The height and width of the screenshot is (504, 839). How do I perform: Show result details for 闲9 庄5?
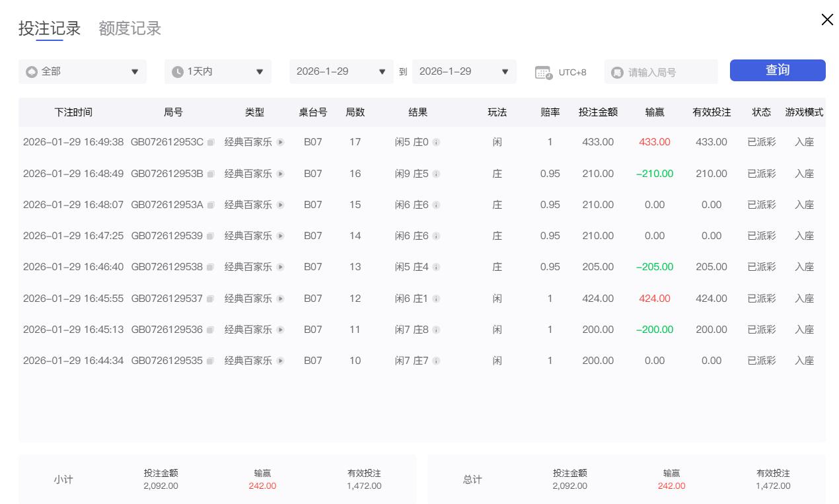click(x=436, y=174)
